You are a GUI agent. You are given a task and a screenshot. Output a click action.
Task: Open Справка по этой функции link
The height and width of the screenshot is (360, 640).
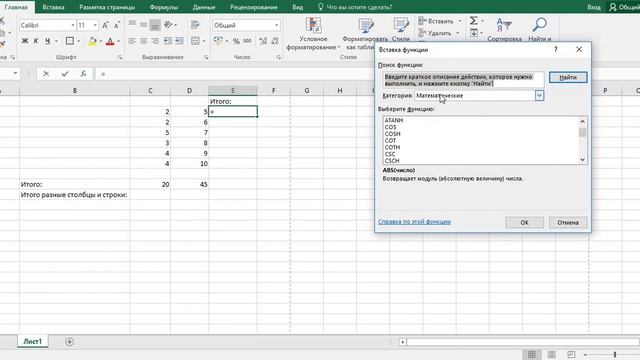coord(414,222)
